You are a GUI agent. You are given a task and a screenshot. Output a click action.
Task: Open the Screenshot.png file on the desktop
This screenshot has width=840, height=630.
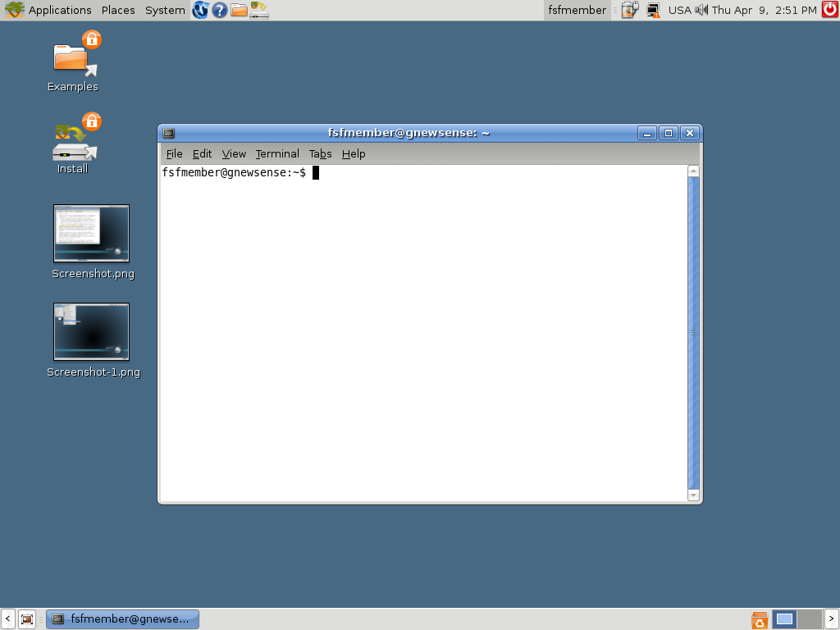click(x=91, y=233)
